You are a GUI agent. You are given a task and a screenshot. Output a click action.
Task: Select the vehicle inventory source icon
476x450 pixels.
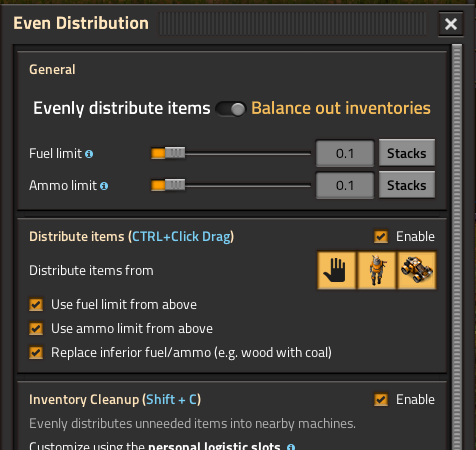point(417,270)
